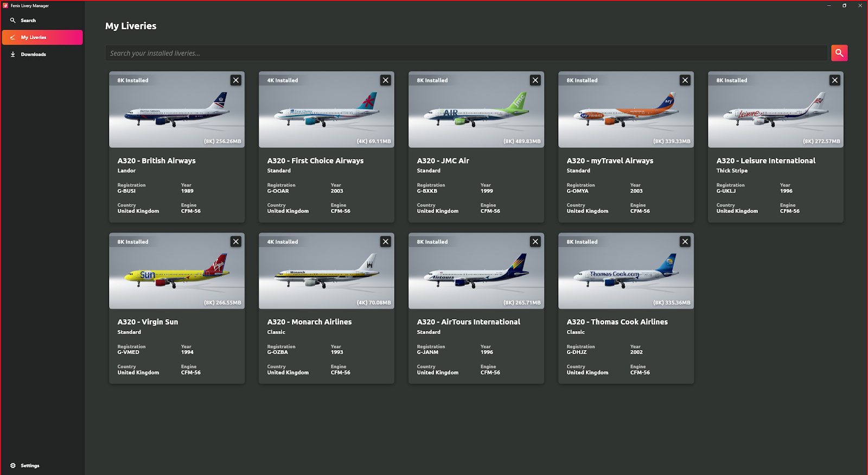Image resolution: width=868 pixels, height=475 pixels.
Task: Click registration G-BUSI
Action: tap(127, 191)
